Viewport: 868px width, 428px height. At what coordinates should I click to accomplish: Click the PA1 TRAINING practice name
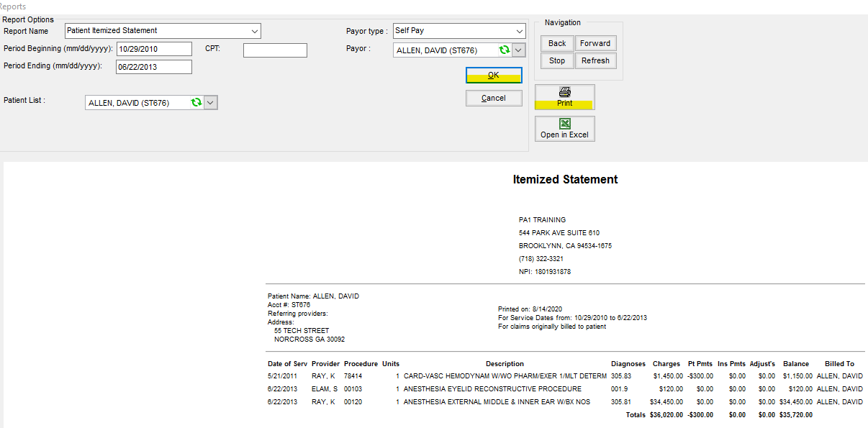click(542, 220)
